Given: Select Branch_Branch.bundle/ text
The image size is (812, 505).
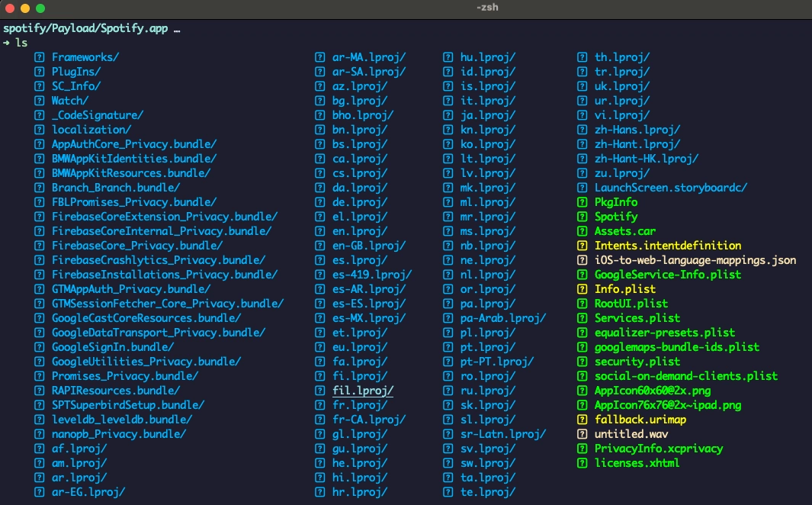Looking at the screenshot, I should click(x=115, y=188).
